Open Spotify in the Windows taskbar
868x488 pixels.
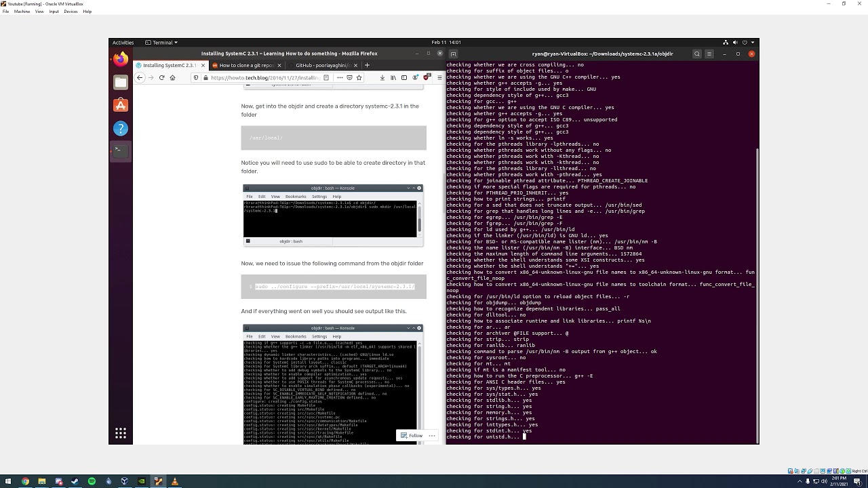coord(92,481)
